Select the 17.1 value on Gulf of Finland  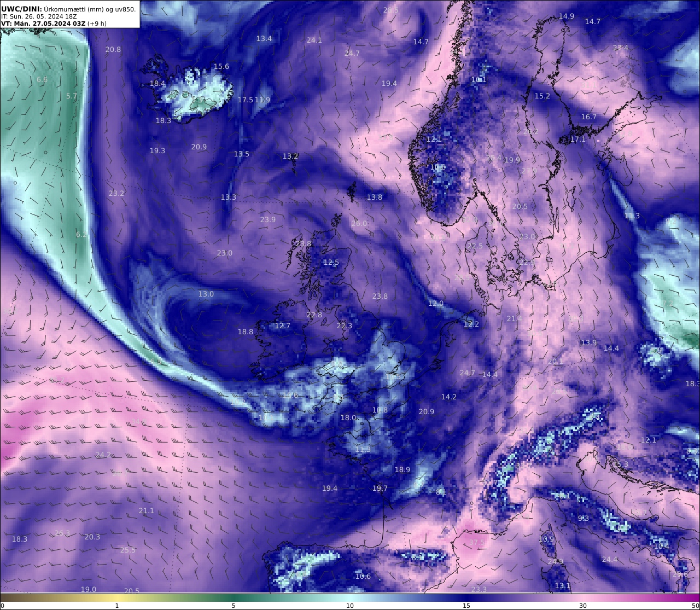coord(578,140)
